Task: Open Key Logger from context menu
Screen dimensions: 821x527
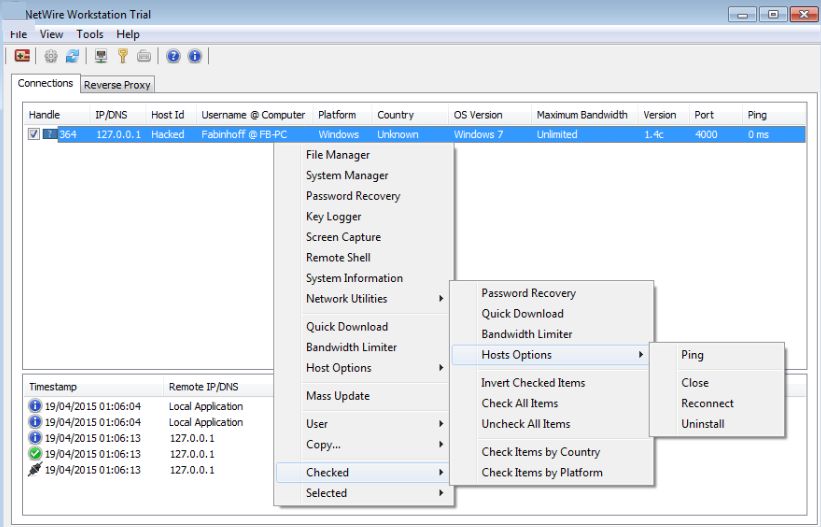Action: 334,217
